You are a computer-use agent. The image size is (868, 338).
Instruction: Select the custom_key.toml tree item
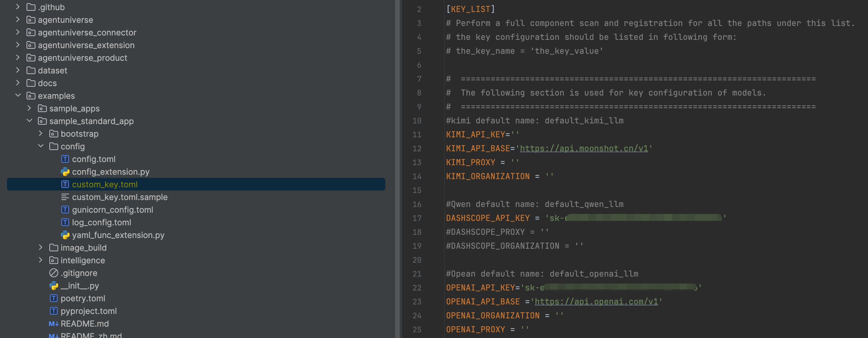pyautogui.click(x=105, y=184)
